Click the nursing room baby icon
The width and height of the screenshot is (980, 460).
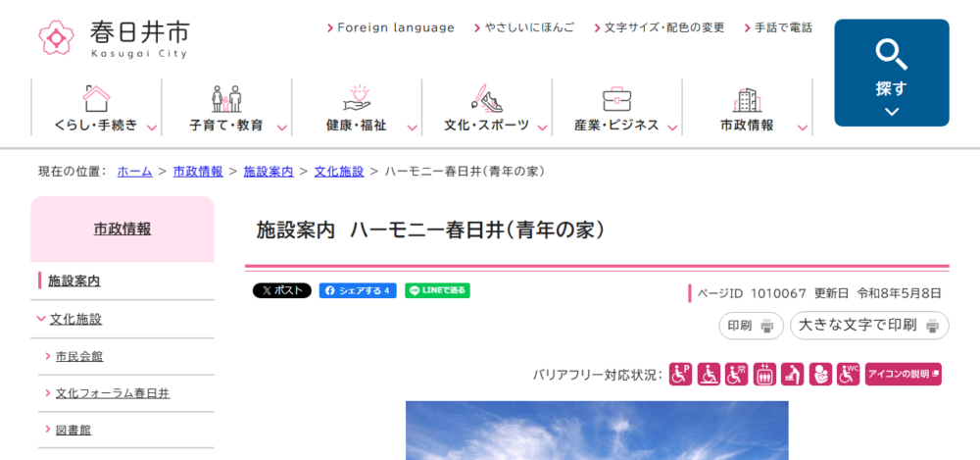pos(820,375)
